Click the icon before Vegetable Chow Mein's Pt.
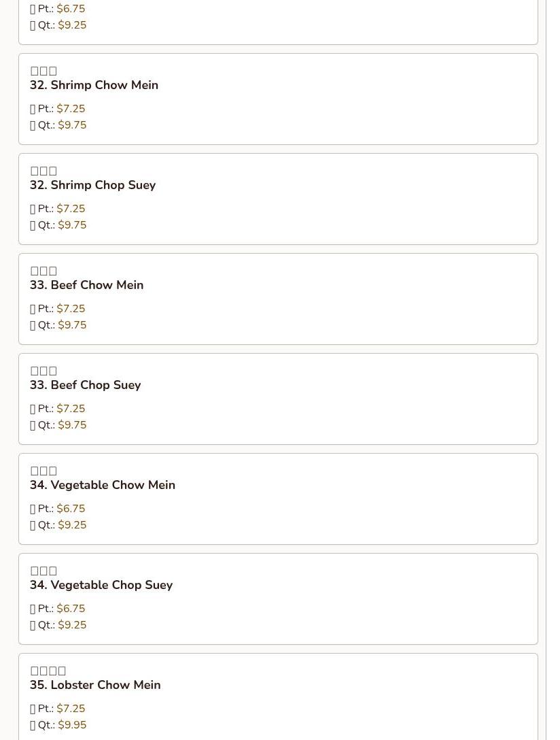 33,509
